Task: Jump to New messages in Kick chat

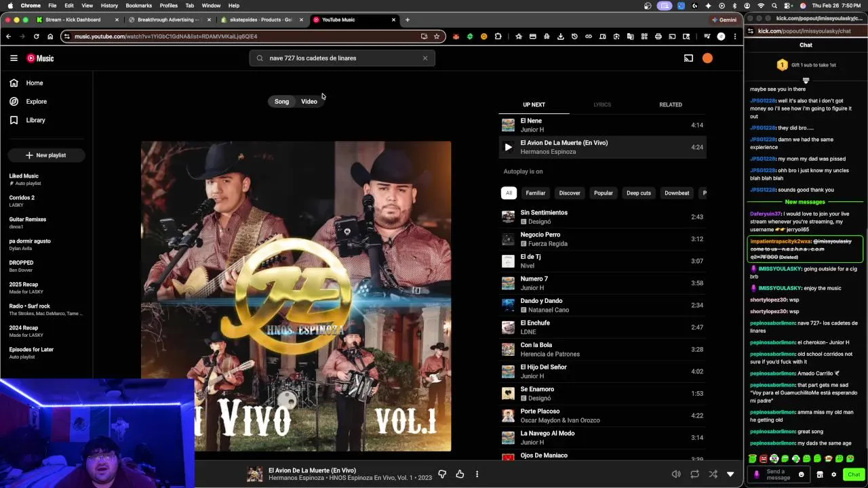Action: (x=805, y=202)
